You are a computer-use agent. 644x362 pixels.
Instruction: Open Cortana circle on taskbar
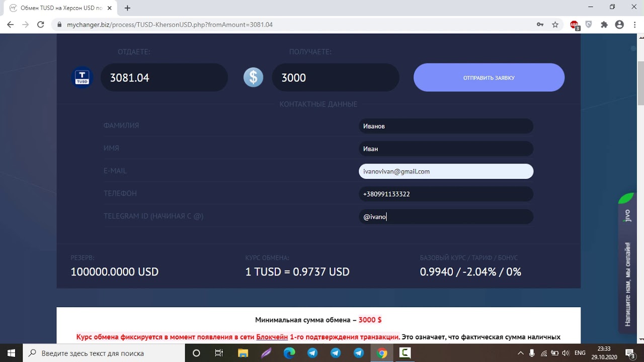196,353
